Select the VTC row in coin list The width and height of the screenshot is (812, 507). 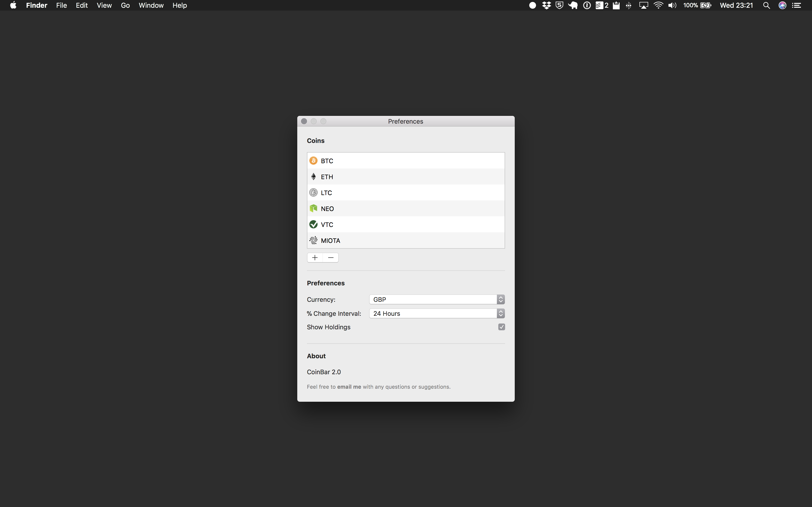(406, 224)
